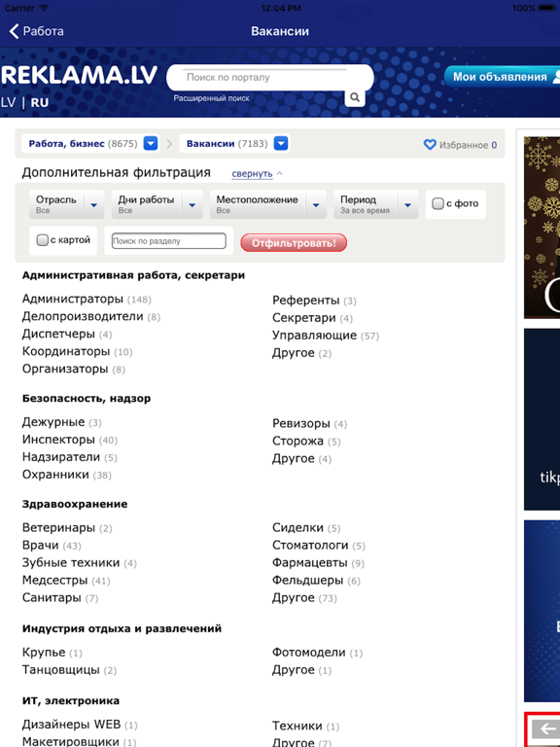Expand the Вакансии breadcrumb dropdown
560x747 pixels.
[x=281, y=143]
